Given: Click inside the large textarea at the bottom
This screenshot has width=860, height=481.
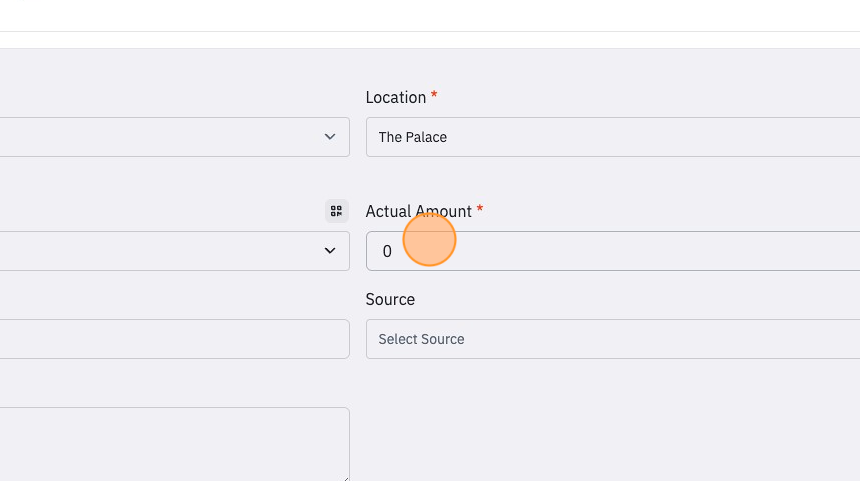Looking at the screenshot, I should [174, 444].
